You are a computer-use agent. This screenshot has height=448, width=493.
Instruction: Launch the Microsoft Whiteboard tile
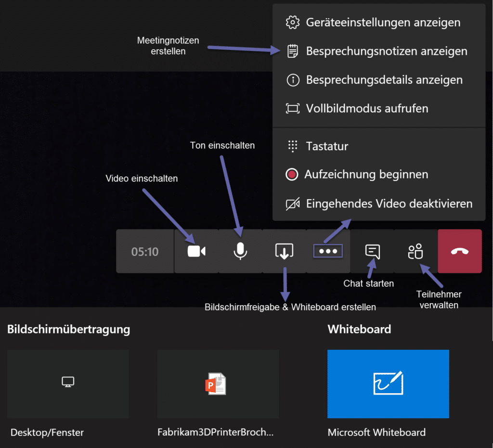pos(388,384)
